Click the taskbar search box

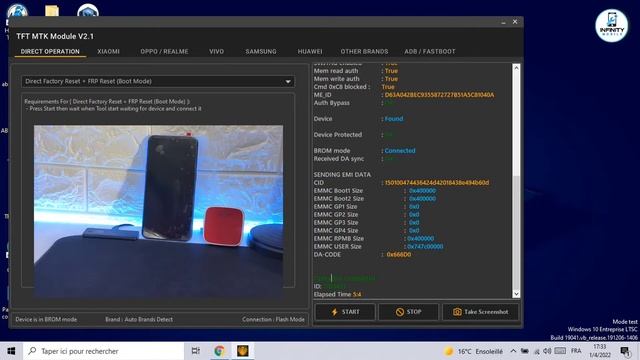click(104, 351)
